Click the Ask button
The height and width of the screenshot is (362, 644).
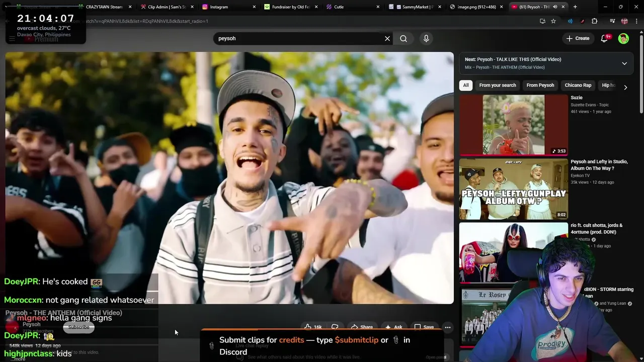pyautogui.click(x=393, y=327)
